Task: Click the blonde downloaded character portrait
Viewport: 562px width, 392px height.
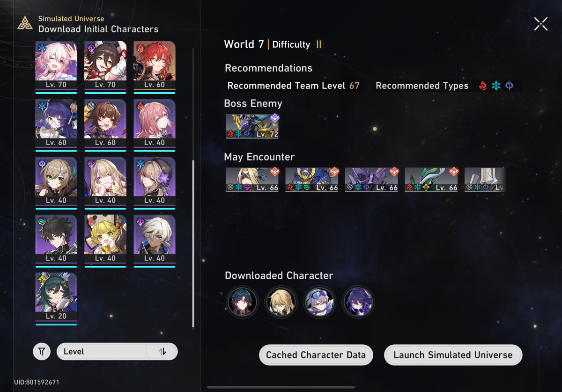Action: tap(281, 302)
